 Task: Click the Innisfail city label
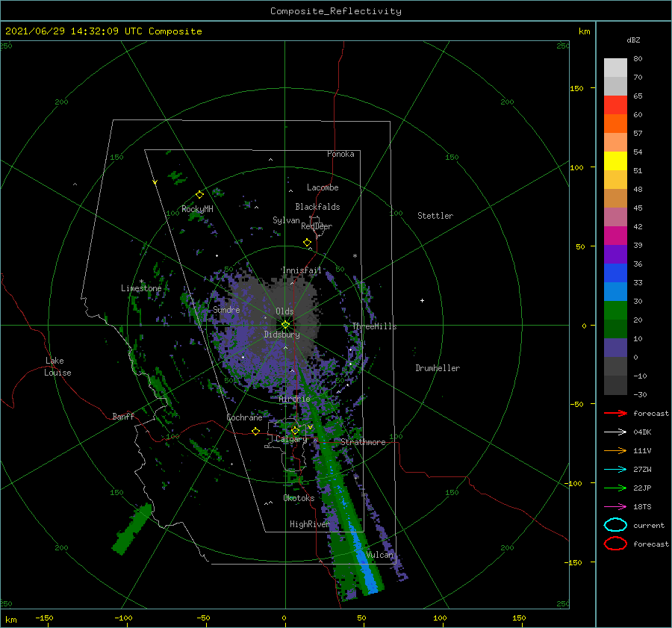(302, 270)
